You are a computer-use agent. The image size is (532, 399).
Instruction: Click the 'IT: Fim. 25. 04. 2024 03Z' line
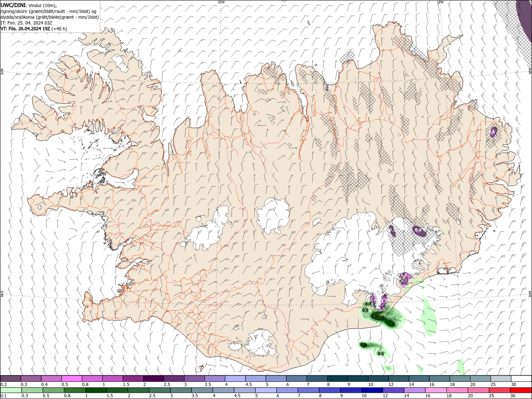[x=26, y=23]
